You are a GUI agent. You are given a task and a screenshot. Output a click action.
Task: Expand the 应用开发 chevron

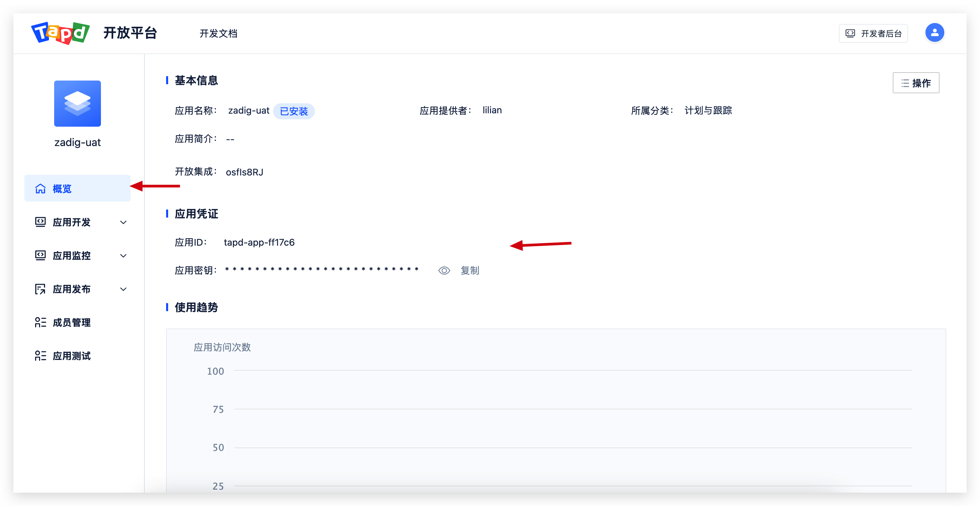(123, 222)
